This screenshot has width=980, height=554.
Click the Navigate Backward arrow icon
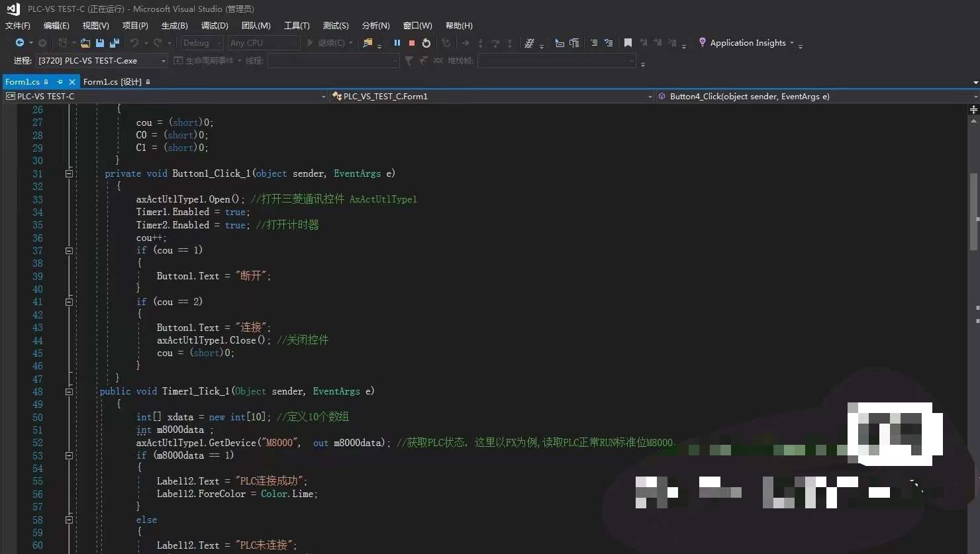[20, 43]
